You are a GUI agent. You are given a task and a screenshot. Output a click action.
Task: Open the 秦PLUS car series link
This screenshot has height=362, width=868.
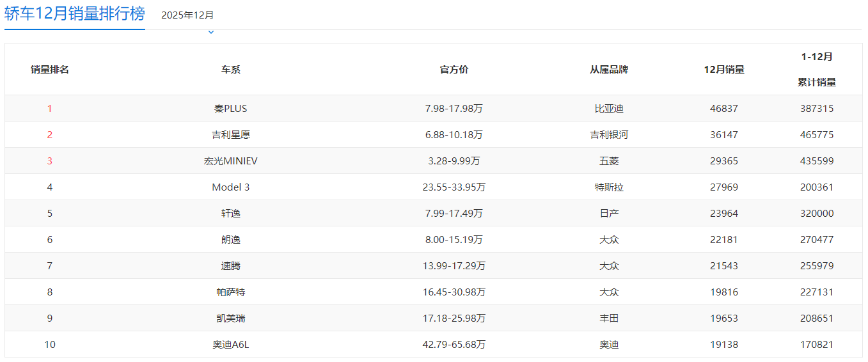click(x=230, y=109)
